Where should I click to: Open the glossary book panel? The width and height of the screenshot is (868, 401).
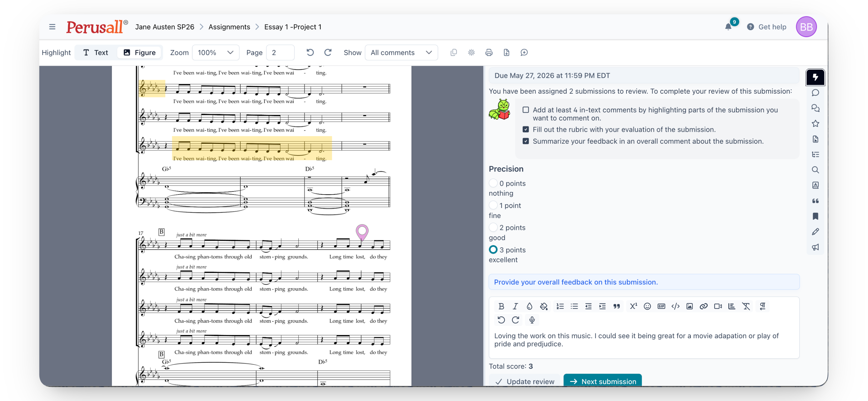coord(815,185)
